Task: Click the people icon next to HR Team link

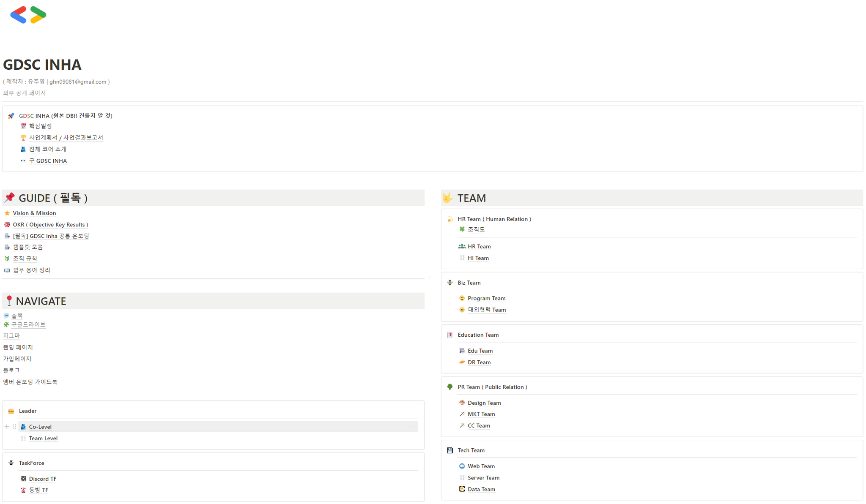Action: point(462,247)
